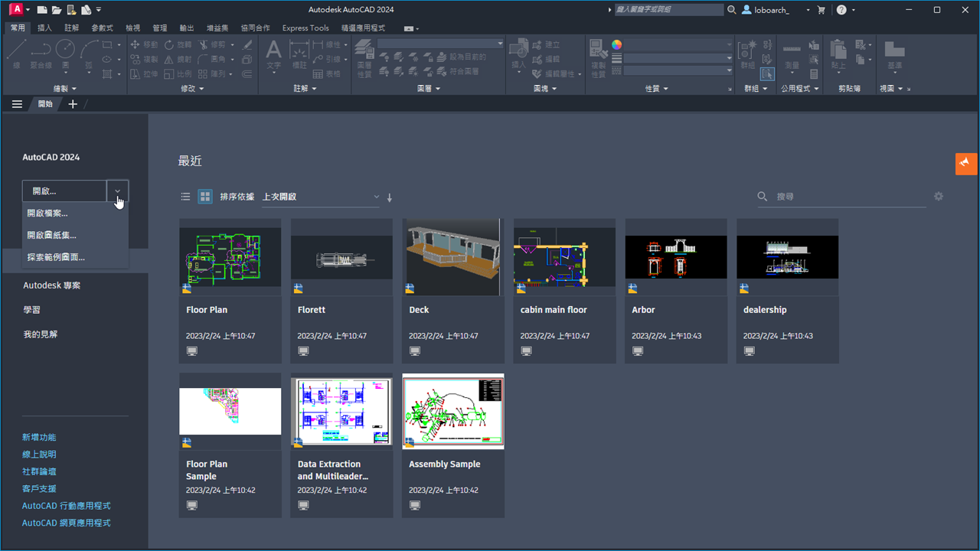The height and width of the screenshot is (551, 980).
Task: Click the orange announcement icon at right edge
Action: 966,164
